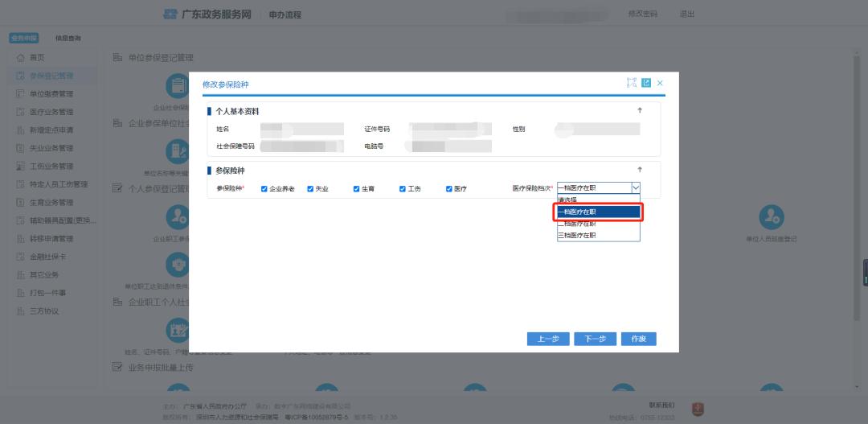868x424 pixels.
Task: Uncheck the 企业养老 checkbox
Action: coord(264,188)
